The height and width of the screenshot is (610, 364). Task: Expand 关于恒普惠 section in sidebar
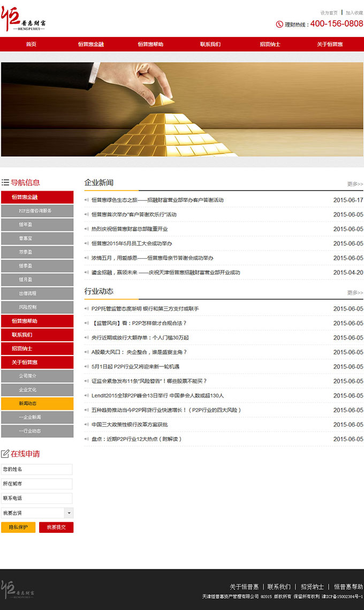(37, 363)
